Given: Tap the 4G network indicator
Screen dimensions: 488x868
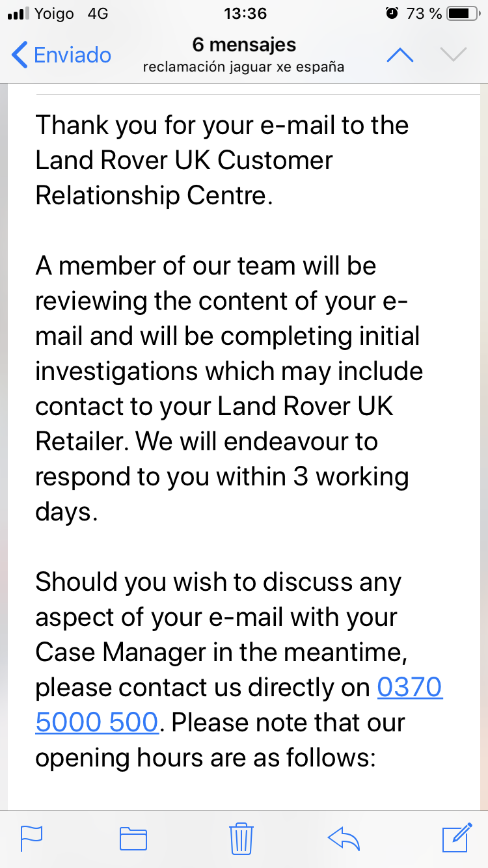Looking at the screenshot, I should click(x=98, y=14).
